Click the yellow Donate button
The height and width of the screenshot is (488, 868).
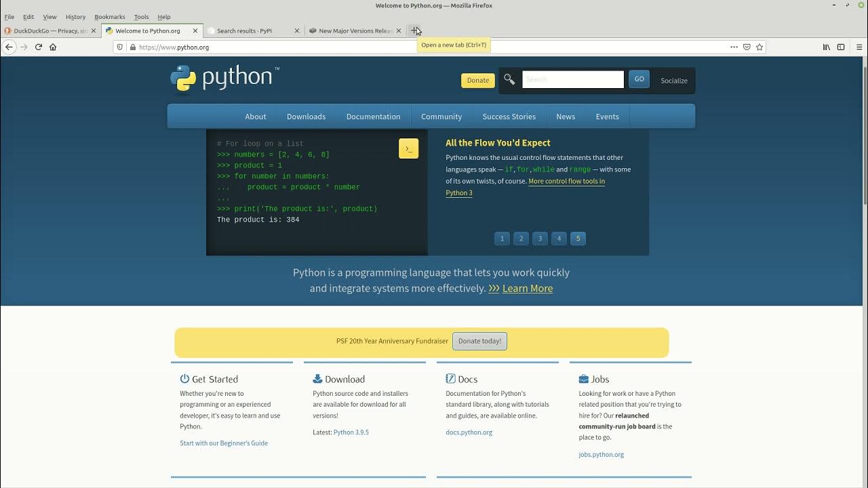pos(477,80)
